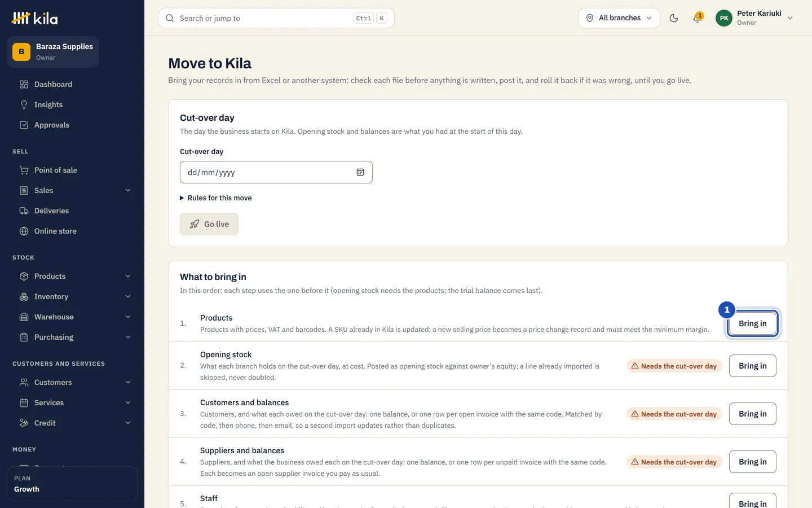Expand the Purchasing submenu chevron

pyautogui.click(x=128, y=338)
